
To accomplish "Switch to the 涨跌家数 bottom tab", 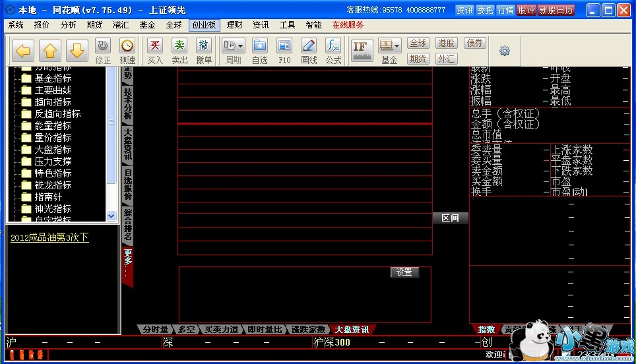I will (x=308, y=330).
